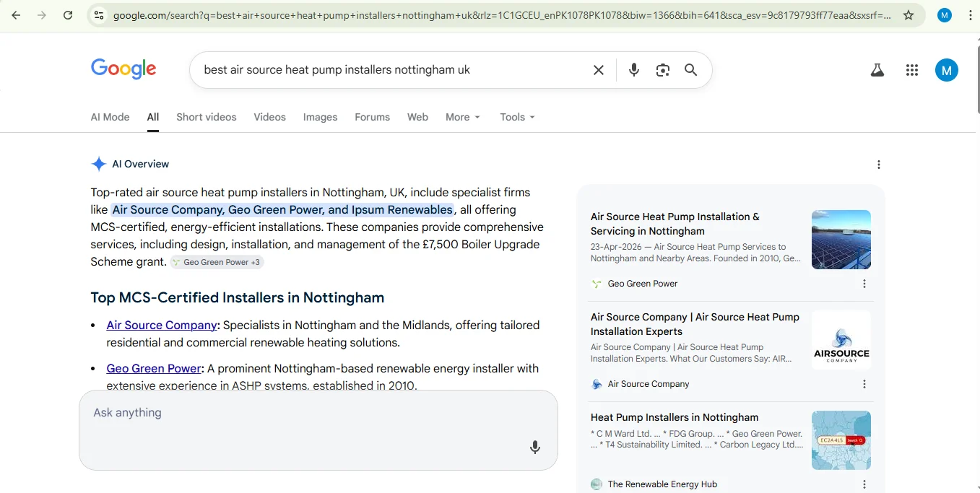Open AI Overview three-dot options
The width and height of the screenshot is (980, 493).
pos(879,165)
